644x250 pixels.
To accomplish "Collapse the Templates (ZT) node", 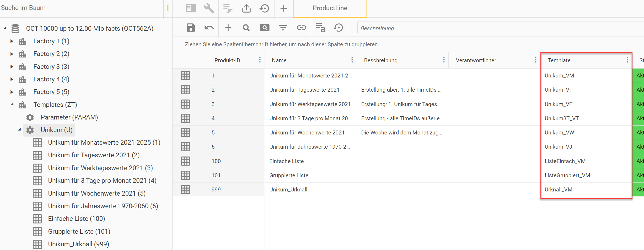I will point(12,105).
